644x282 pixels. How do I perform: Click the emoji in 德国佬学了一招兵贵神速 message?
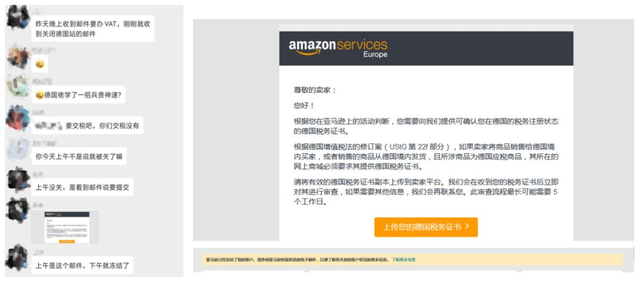(39, 95)
